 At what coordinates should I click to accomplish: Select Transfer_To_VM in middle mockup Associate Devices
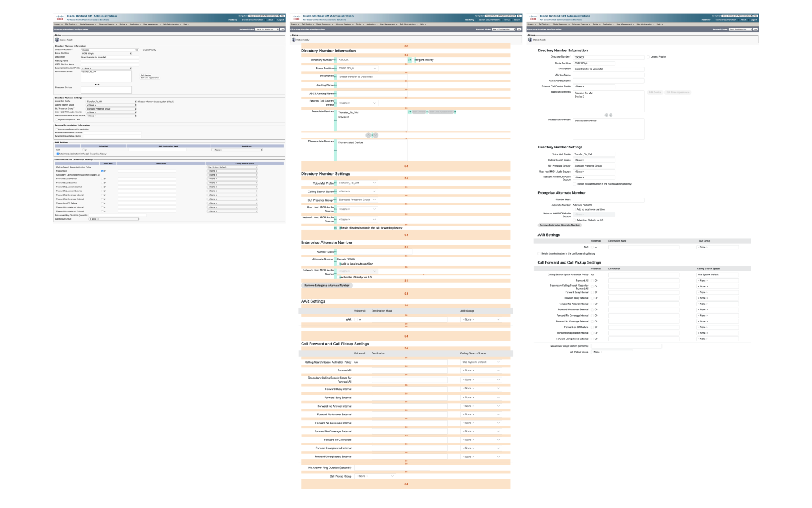coord(348,112)
